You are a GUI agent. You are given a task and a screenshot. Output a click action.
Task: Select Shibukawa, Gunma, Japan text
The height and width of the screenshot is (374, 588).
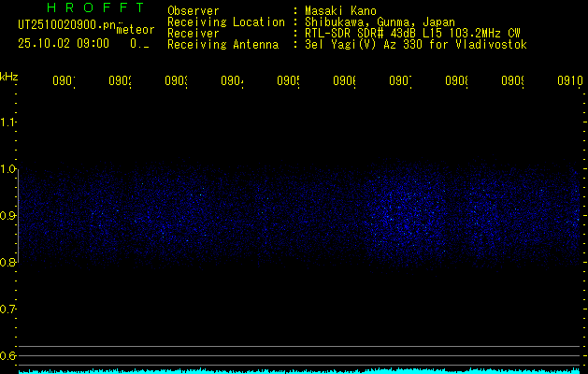coord(380,22)
